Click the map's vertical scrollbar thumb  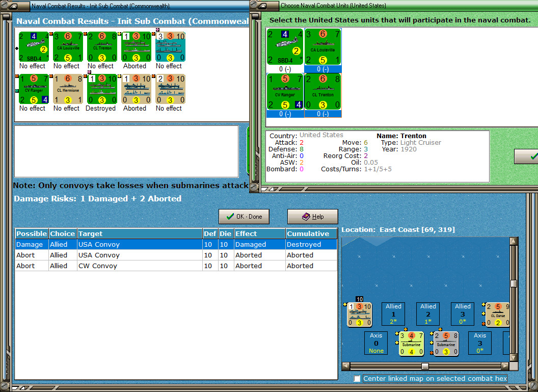click(514, 283)
